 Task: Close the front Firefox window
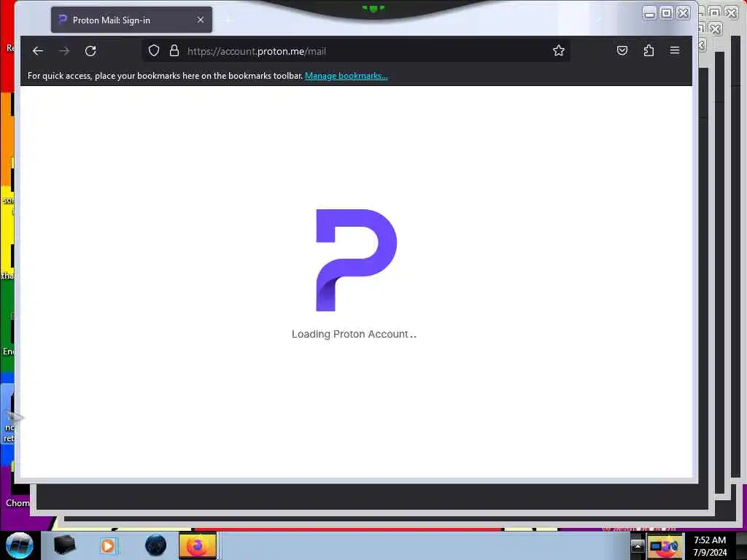[x=683, y=13]
